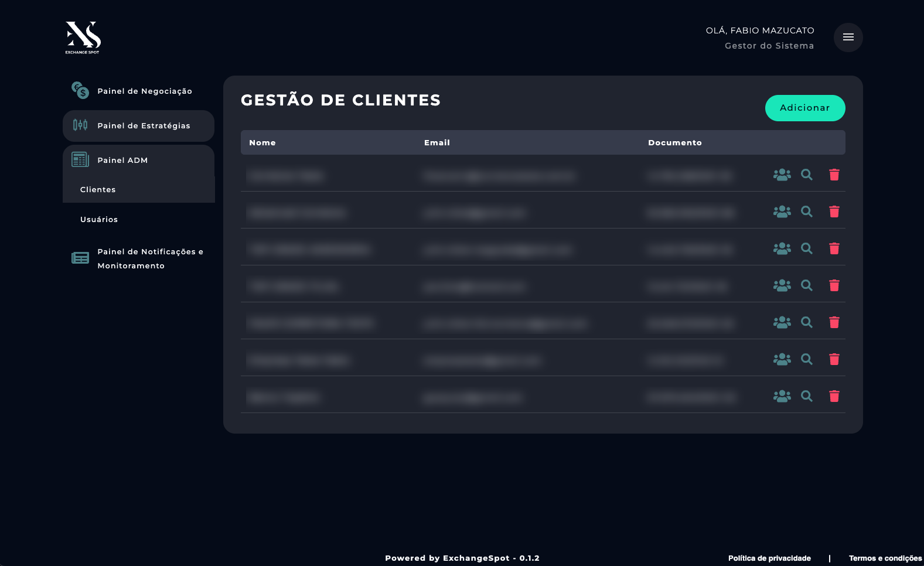924x566 pixels.
Task: Click trash icon in sixth client row
Action: pos(834,359)
